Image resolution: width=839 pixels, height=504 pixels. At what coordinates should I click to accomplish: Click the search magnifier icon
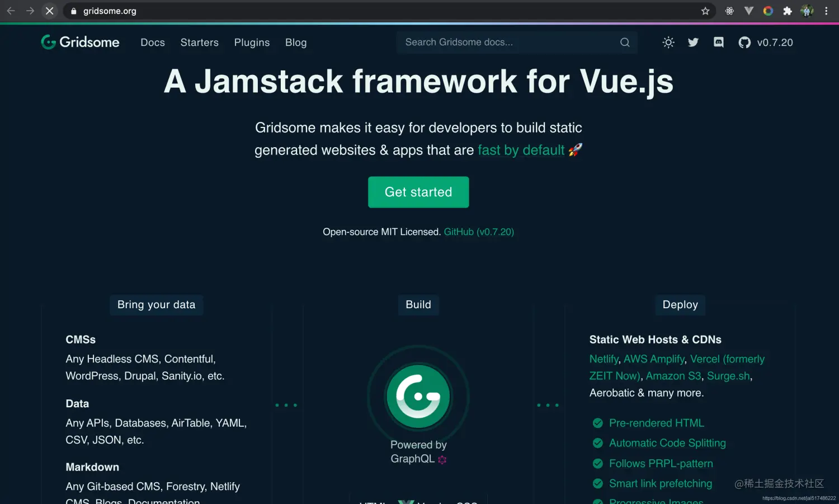(625, 43)
